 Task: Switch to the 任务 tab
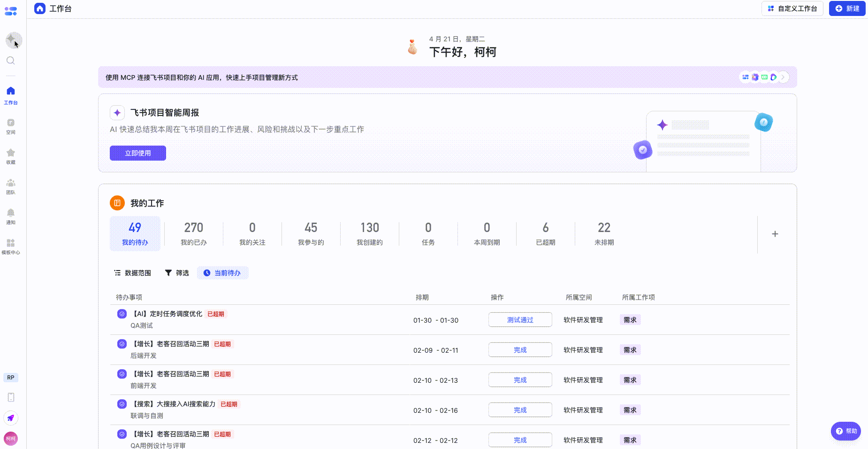click(x=428, y=233)
